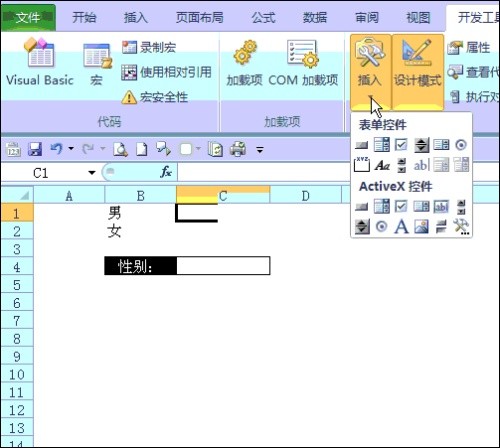The image size is (500, 448).
Task: Click the Name Box showing C1
Action: pyautogui.click(x=49, y=173)
